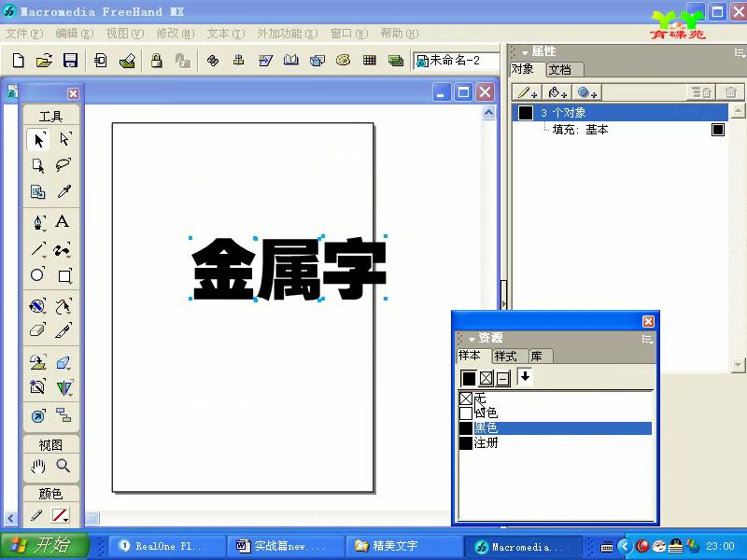Screen dimensions: 747x560
Task: Switch to RealOne Player in taskbar
Action: coord(168,546)
